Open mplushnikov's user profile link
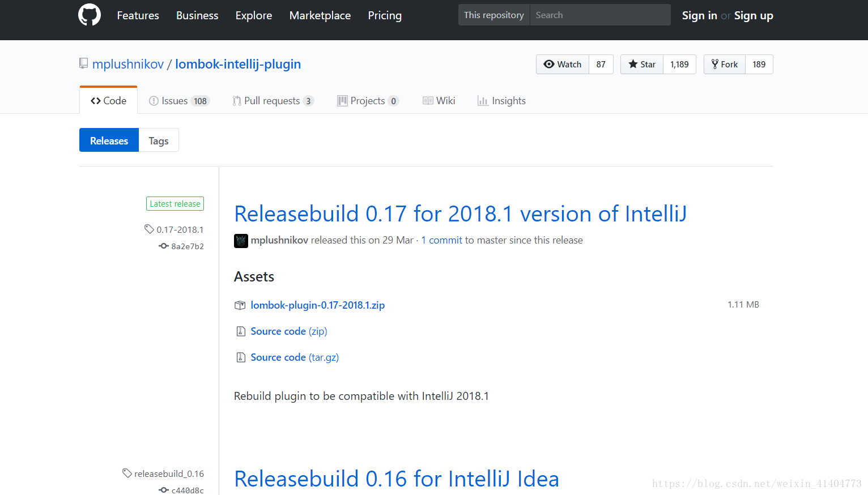This screenshot has height=495, width=868. tap(128, 64)
